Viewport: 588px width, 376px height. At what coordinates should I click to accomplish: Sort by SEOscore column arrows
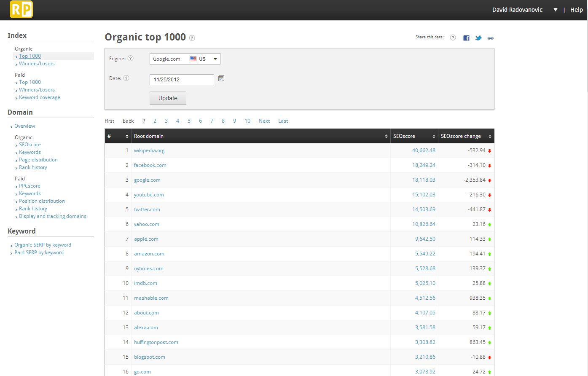[x=434, y=136]
